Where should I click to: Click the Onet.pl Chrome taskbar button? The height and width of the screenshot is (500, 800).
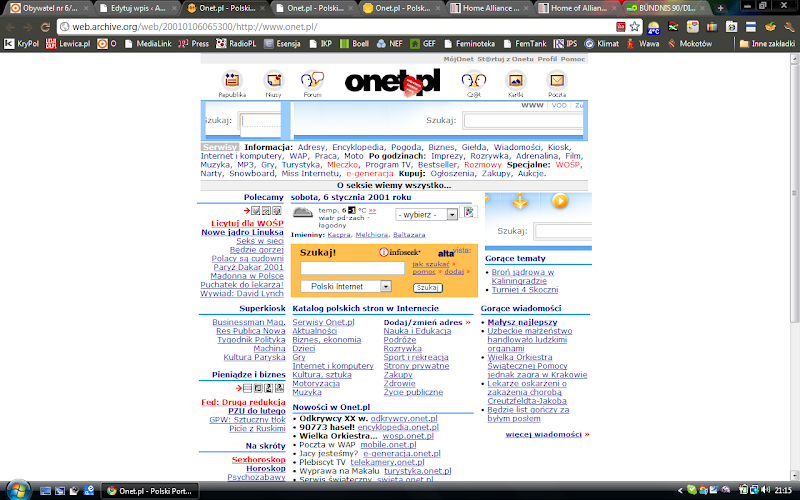149,491
